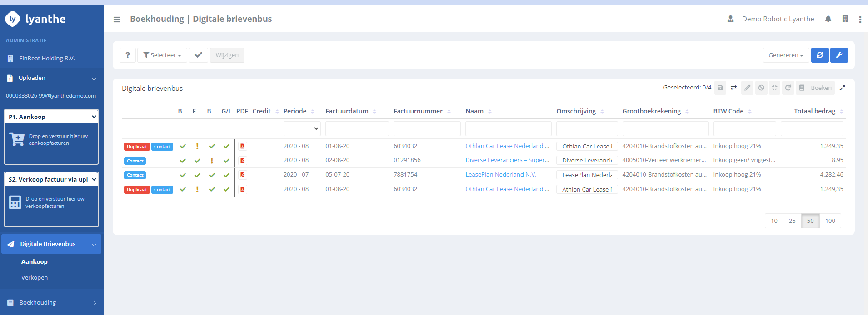Viewport: 868px width, 315px height.
Task: Click the checkmark select-all button
Action: (198, 55)
